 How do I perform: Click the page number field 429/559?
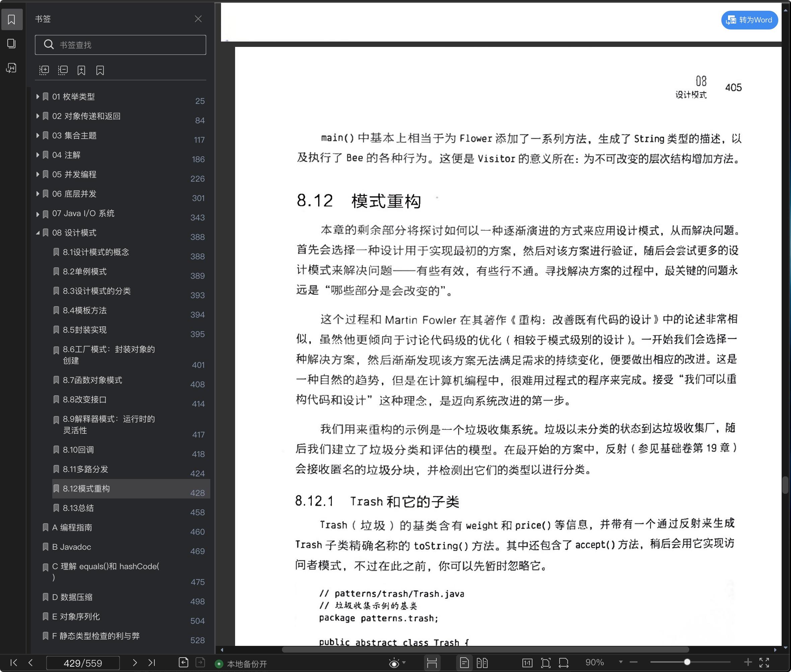(83, 663)
